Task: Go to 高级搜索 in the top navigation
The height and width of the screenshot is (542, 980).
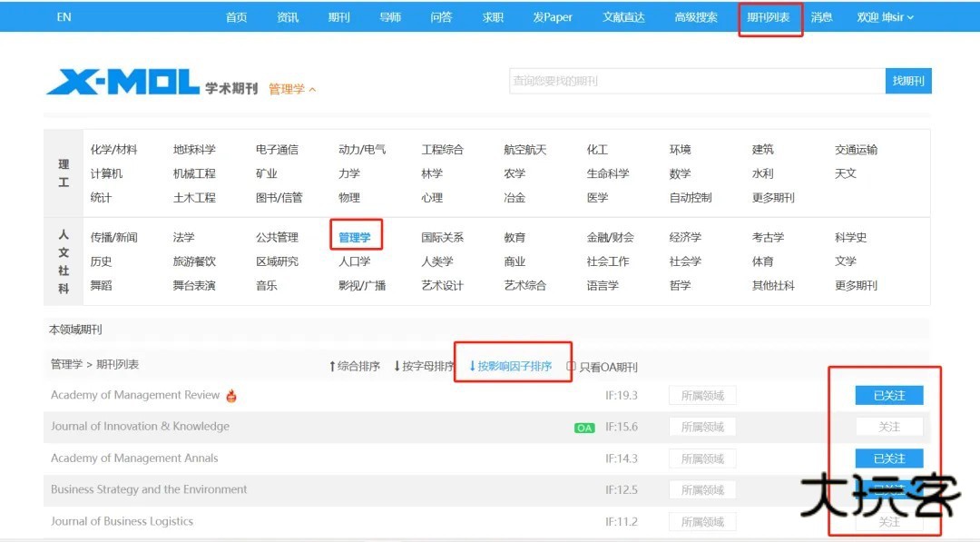Action: click(x=696, y=17)
